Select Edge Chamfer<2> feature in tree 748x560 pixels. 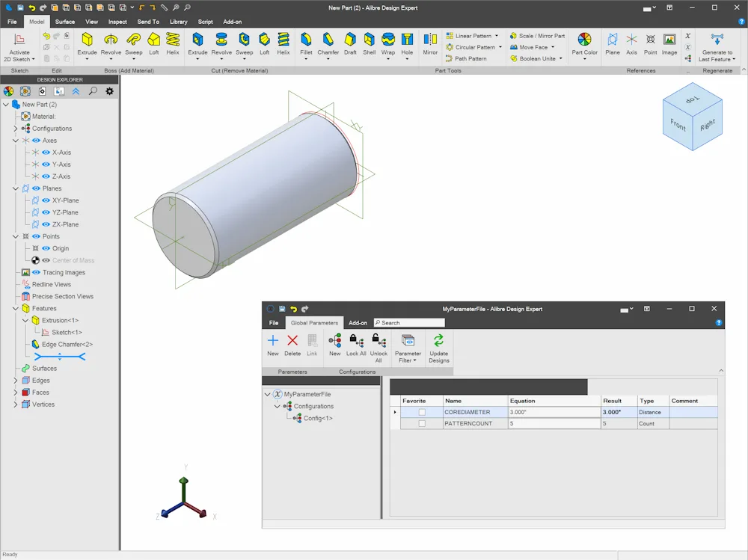(62, 345)
